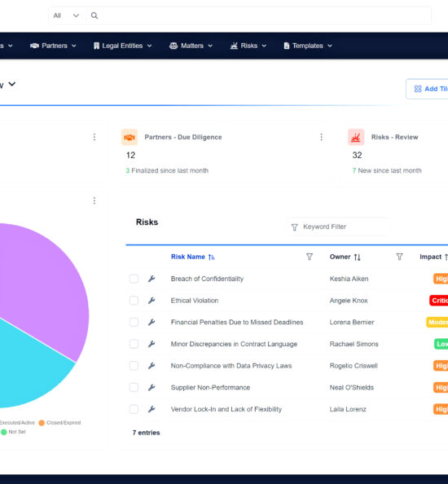Click the Risks - Review tile icon
This screenshot has width=448, height=484.
pyautogui.click(x=356, y=137)
